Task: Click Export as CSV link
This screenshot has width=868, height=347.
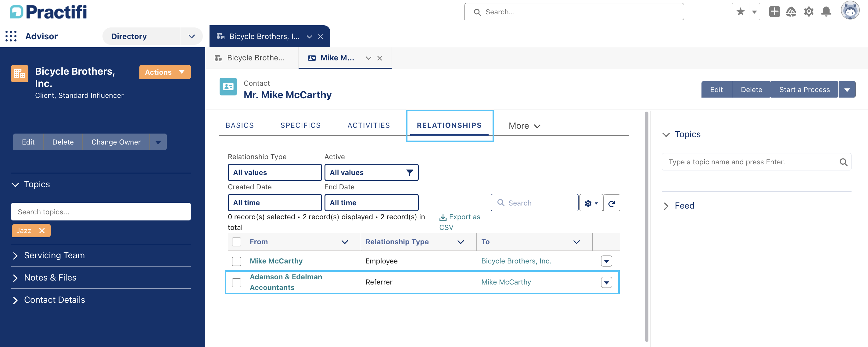Action: pos(460,222)
